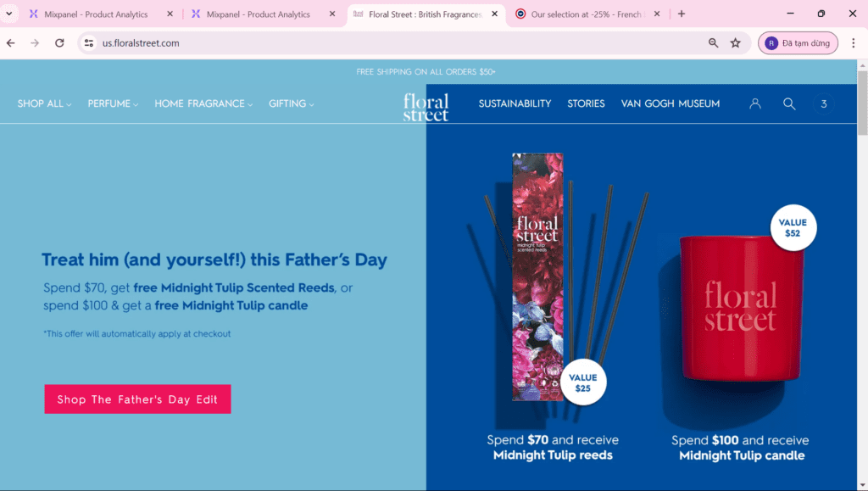
Task: Open the Sustainability page link
Action: pos(515,103)
